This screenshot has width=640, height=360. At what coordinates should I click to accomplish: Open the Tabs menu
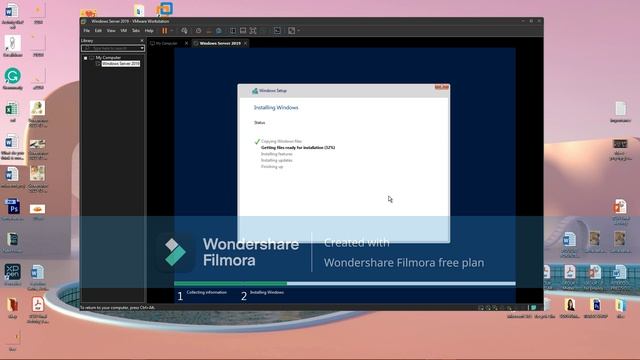click(136, 31)
